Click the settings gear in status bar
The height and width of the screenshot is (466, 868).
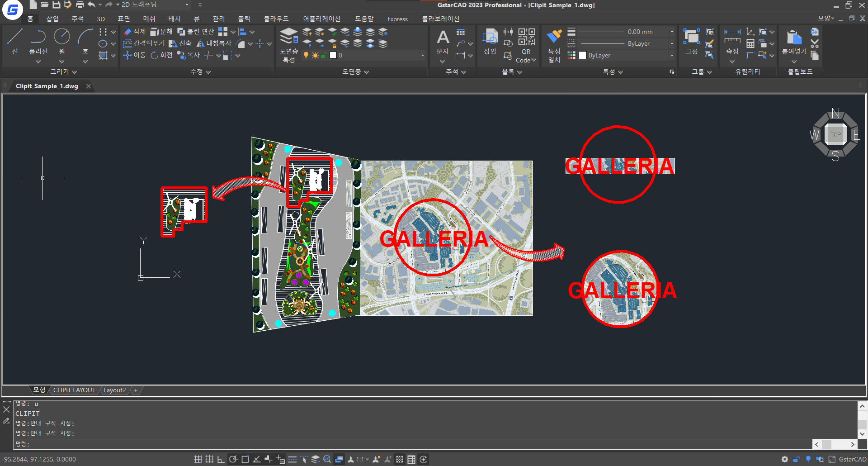tap(785, 459)
